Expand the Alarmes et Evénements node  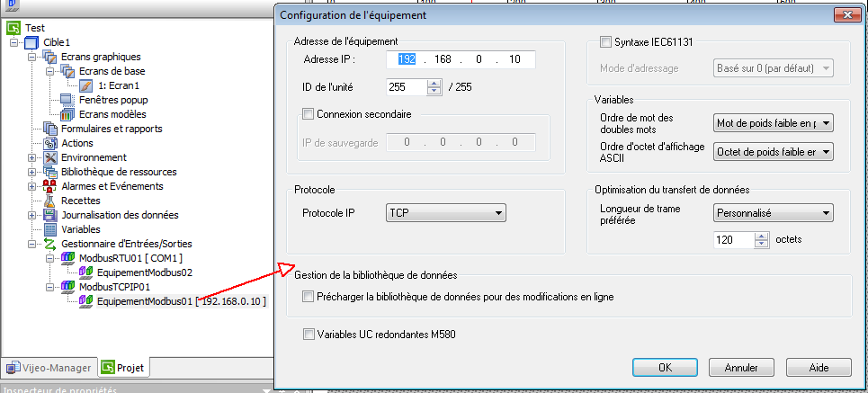(x=31, y=186)
